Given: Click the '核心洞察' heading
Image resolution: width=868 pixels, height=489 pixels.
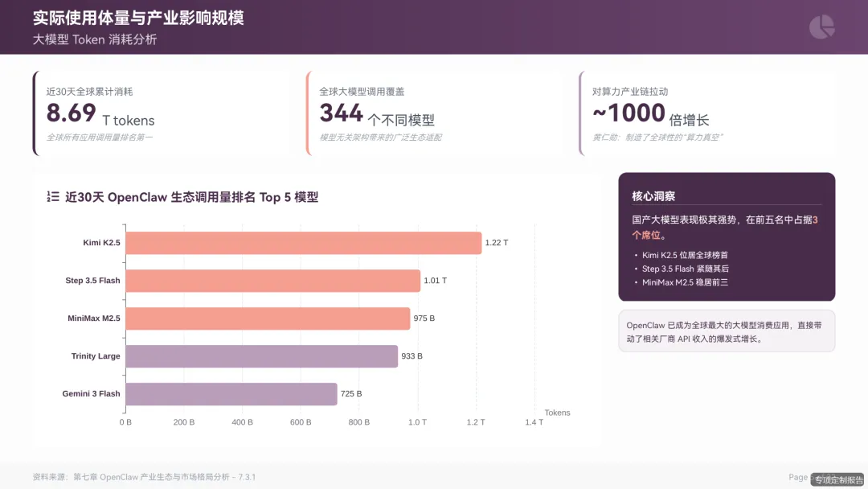Looking at the screenshot, I should 653,196.
